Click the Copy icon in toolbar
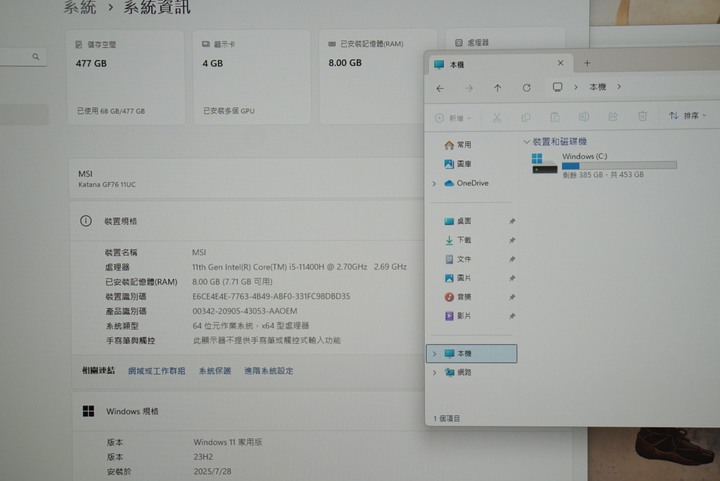 pyautogui.click(x=526, y=117)
